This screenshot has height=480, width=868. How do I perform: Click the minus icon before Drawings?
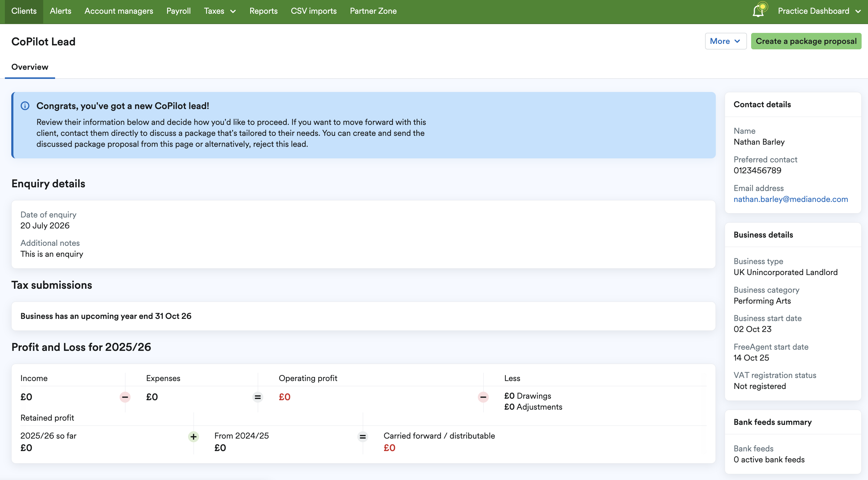click(x=483, y=397)
